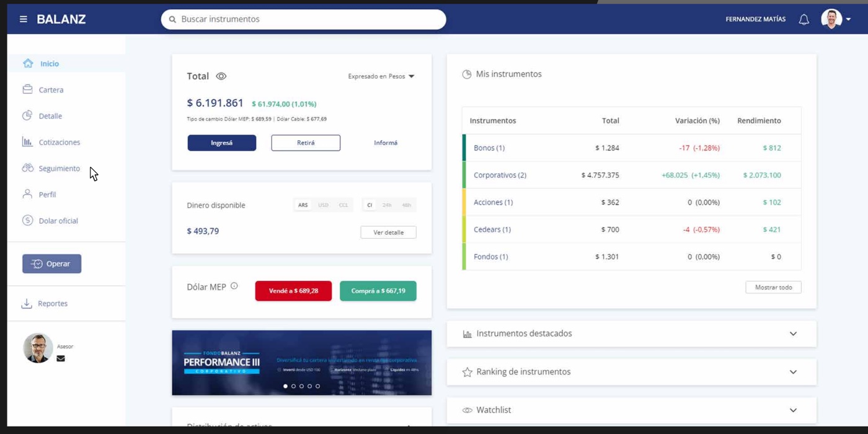This screenshot has height=434, width=868.
Task: Select third banner carousel dot
Action: (x=302, y=386)
